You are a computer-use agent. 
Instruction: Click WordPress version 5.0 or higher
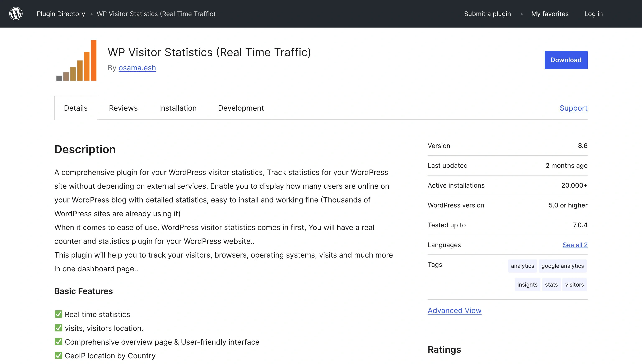pos(568,205)
